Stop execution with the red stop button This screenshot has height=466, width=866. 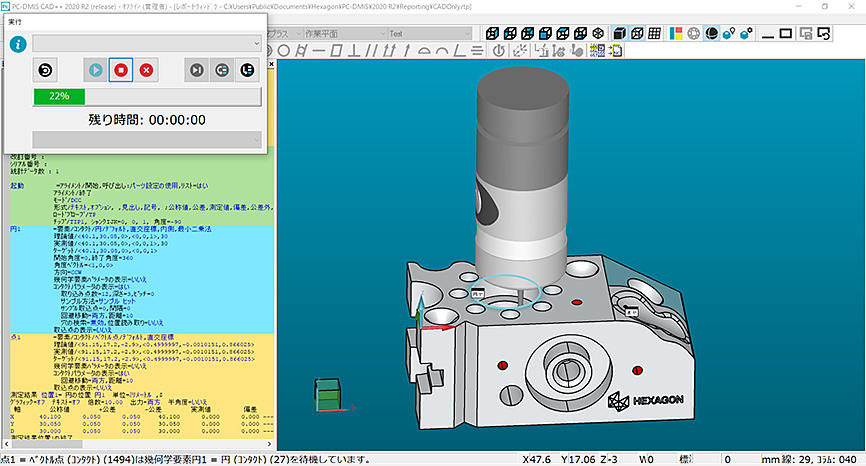[121, 70]
